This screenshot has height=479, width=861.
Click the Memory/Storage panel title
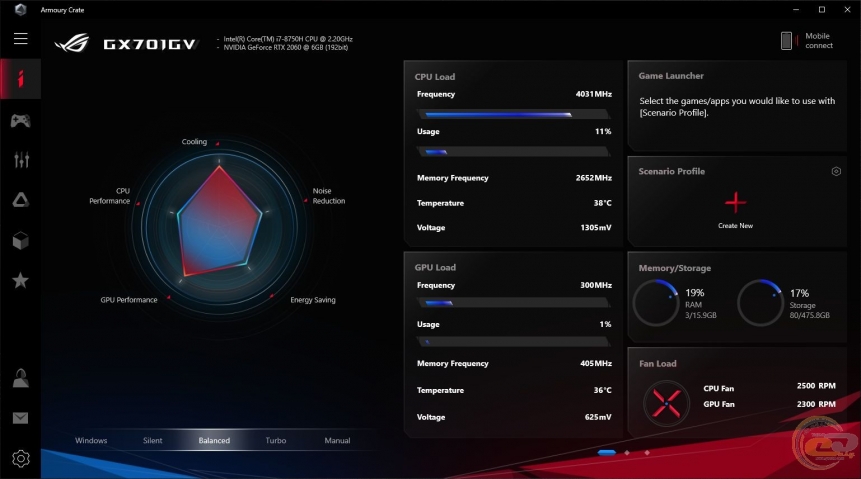(674, 268)
